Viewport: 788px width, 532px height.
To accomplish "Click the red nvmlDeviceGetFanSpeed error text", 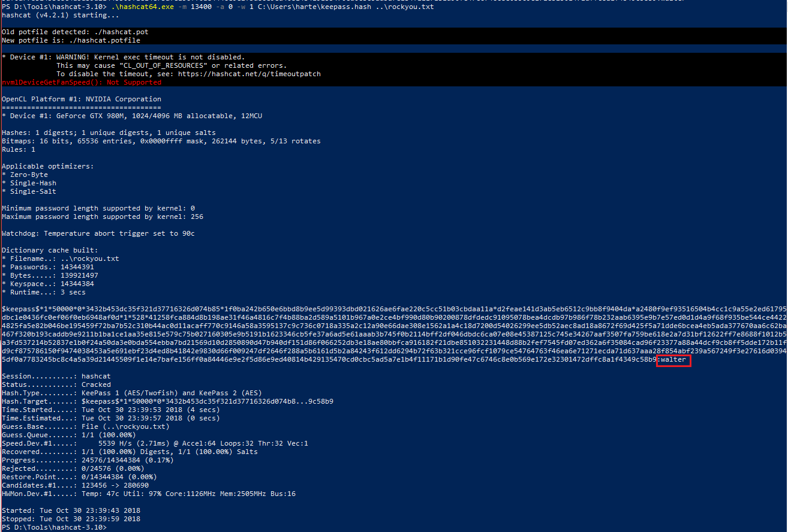I will (82, 82).
